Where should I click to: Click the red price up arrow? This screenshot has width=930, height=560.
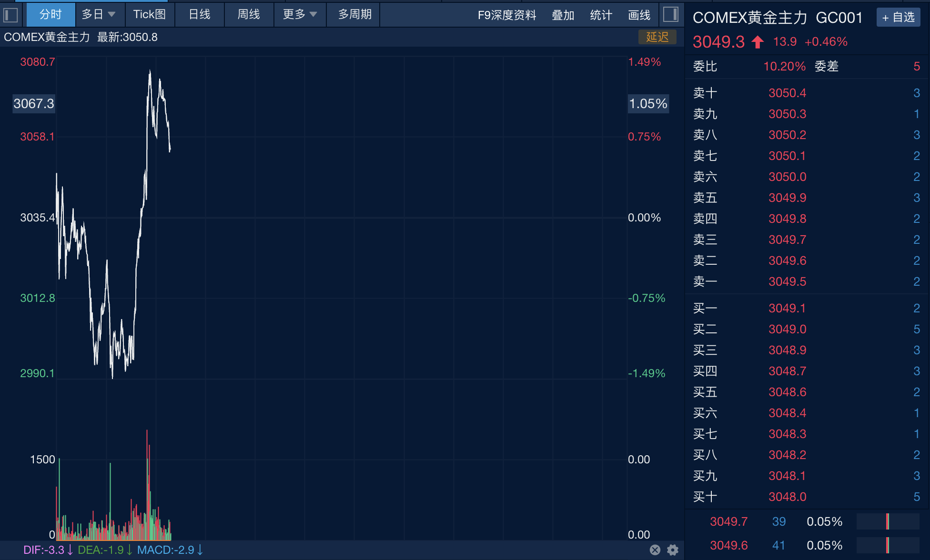coord(758,42)
